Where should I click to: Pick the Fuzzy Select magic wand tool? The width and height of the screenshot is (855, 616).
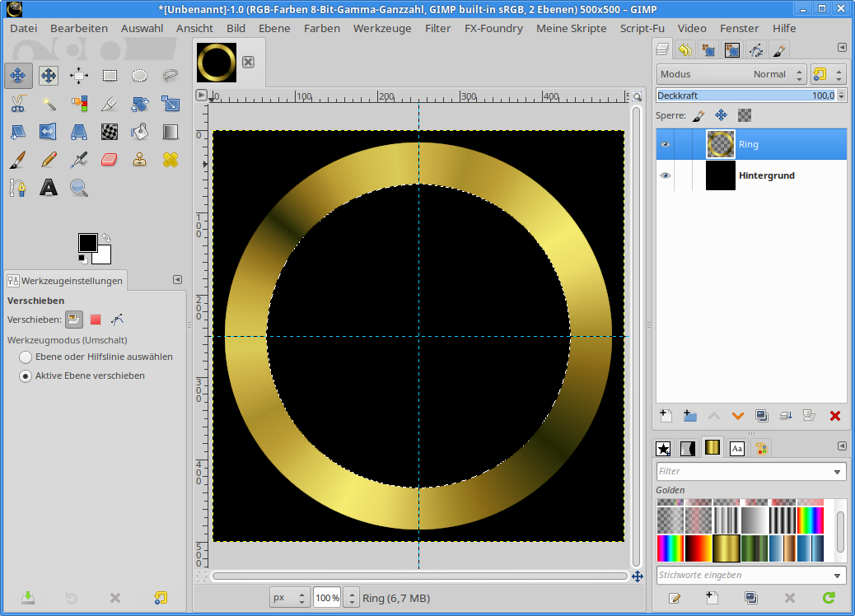coord(49,104)
